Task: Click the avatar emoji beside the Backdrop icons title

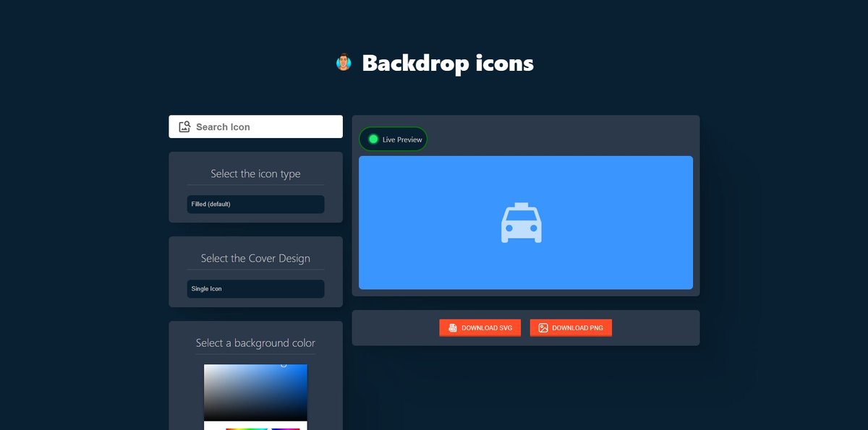Action: (343, 63)
